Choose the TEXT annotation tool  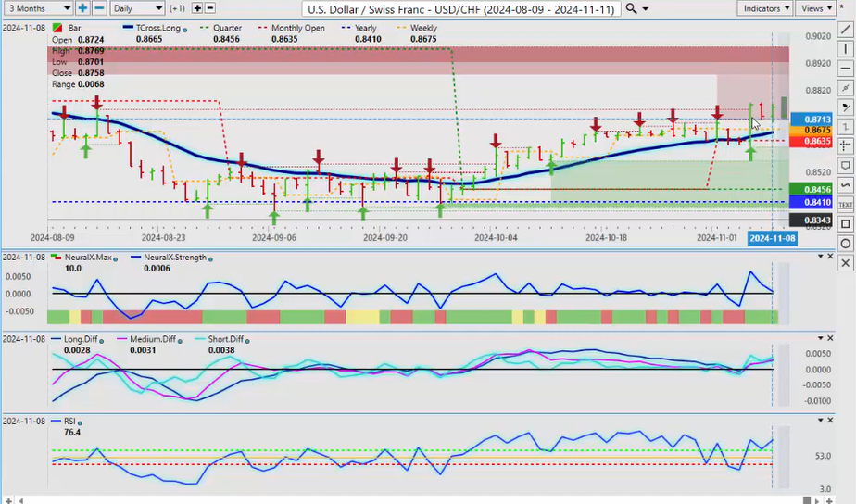(x=845, y=204)
